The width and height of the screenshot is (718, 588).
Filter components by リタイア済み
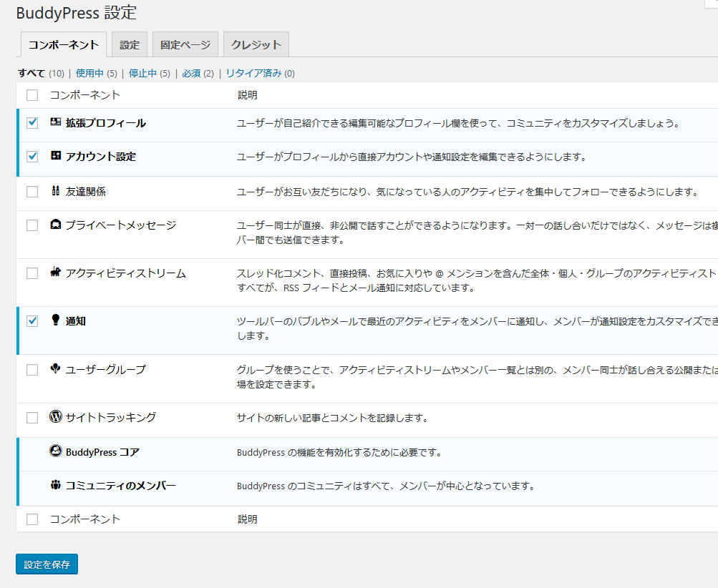click(x=253, y=73)
